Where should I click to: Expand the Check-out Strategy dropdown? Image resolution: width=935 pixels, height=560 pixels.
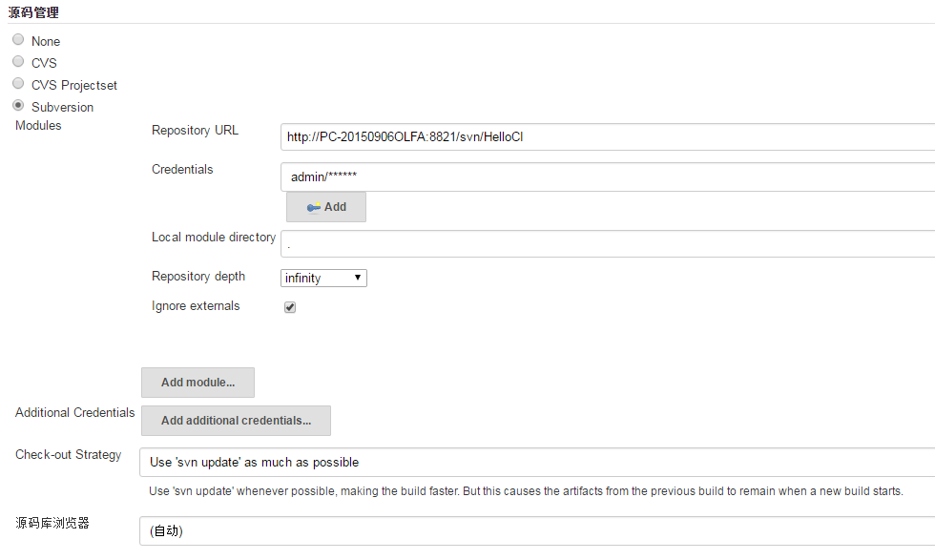tap(536, 462)
